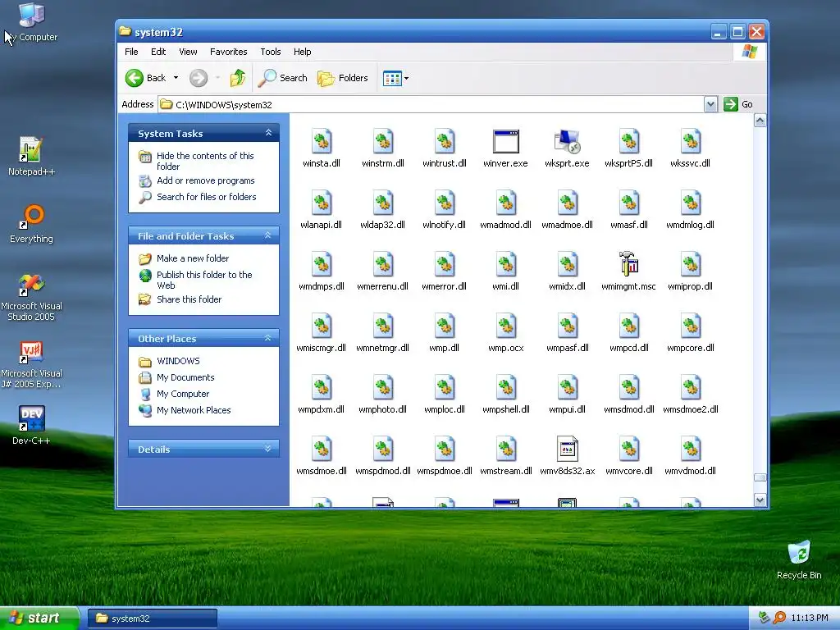Open the Views dropdown button
This screenshot has width=840, height=630.
click(x=396, y=78)
